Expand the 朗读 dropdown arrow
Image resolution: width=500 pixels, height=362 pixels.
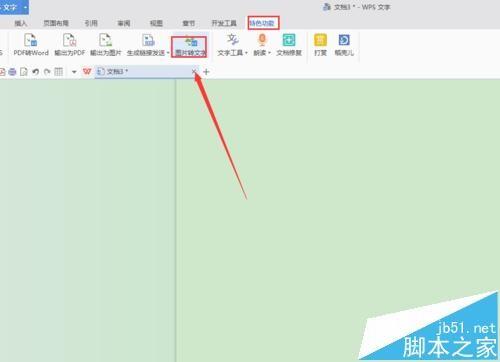tap(269, 53)
